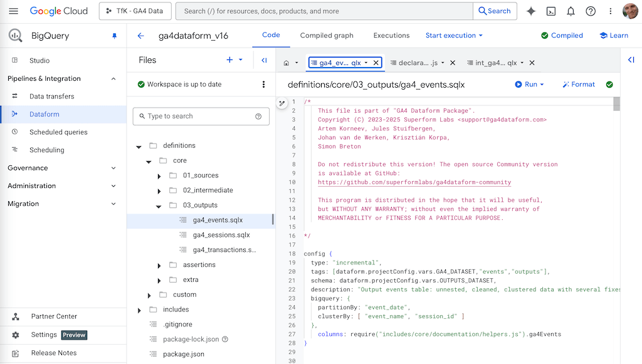Open Release Notes
The height and width of the screenshot is (364, 642).
(x=54, y=353)
